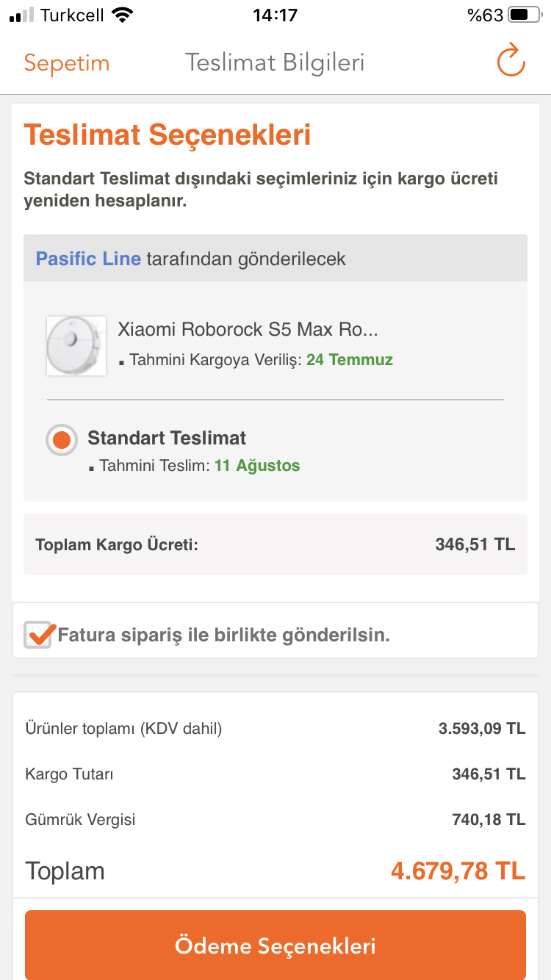Go back to Sepetim
This screenshot has width=551, height=980.
click(x=67, y=63)
